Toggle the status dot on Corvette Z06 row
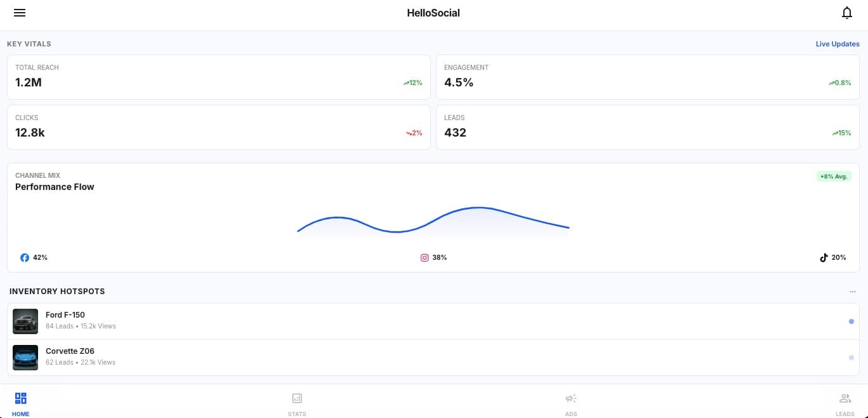868x418 pixels. pyautogui.click(x=852, y=358)
